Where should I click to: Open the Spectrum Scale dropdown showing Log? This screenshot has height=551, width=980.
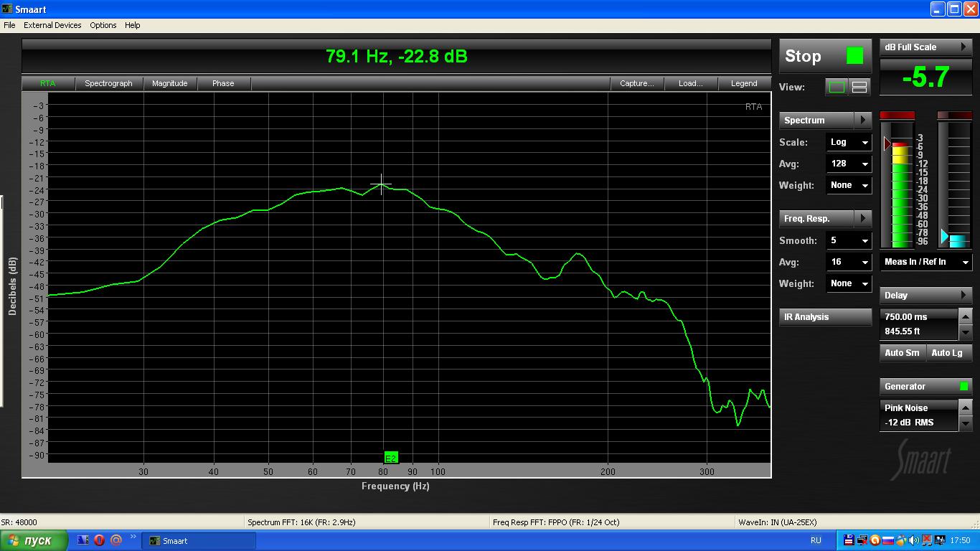[849, 142]
